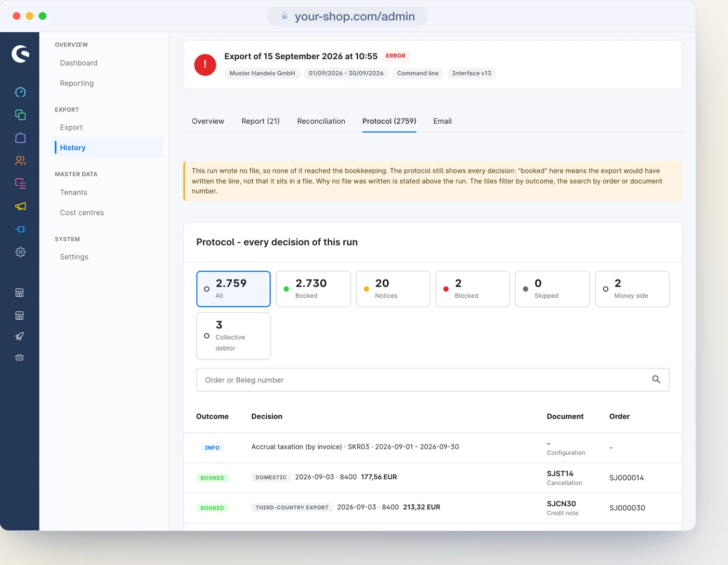Image resolution: width=728 pixels, height=565 pixels.
Task: Open the Dashboard gauge icon in sidebar
Action: [x=20, y=92]
